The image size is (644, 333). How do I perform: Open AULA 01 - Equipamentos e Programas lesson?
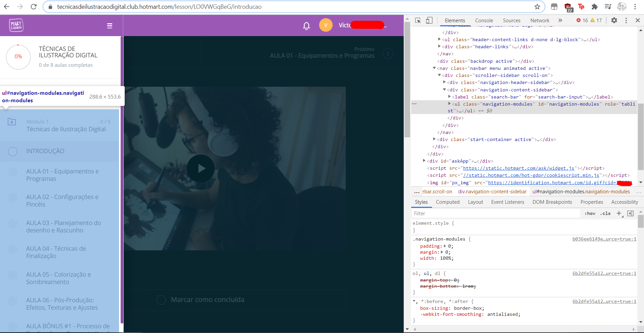coord(62,175)
